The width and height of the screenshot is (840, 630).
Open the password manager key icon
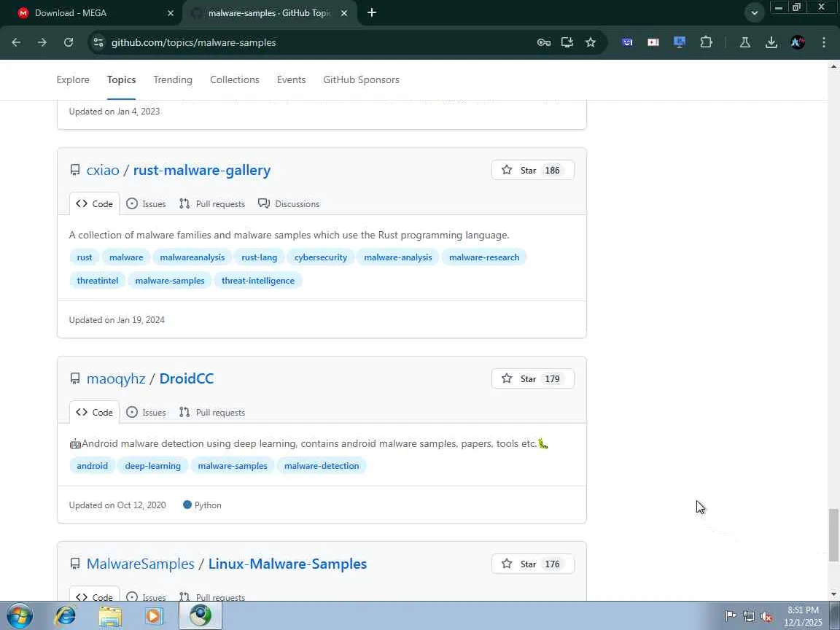coord(544,42)
